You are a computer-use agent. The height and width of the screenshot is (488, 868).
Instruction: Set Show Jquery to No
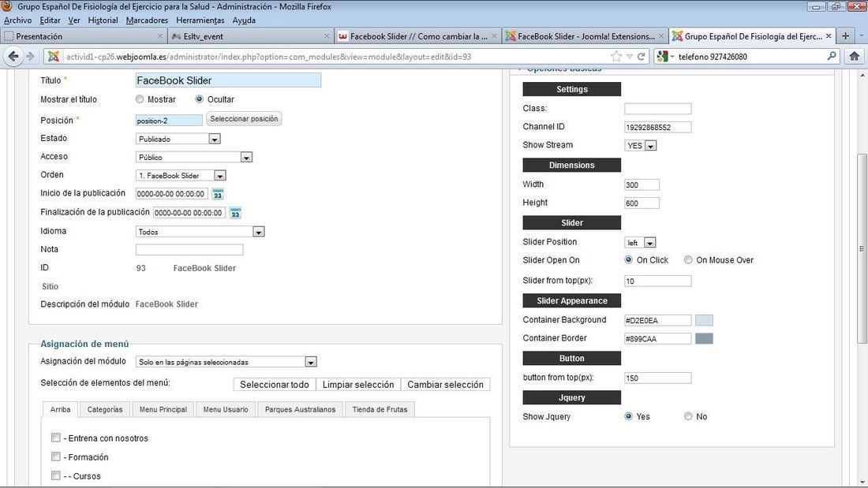tap(688, 416)
